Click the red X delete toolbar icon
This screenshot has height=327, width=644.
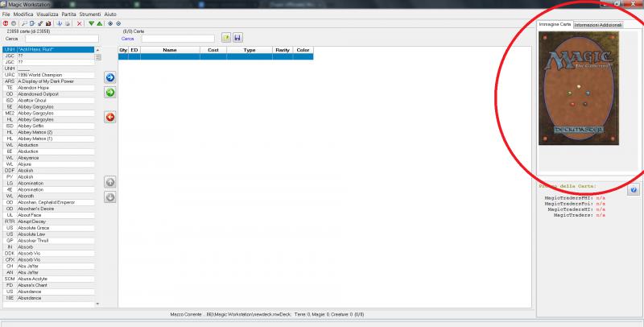point(79,23)
